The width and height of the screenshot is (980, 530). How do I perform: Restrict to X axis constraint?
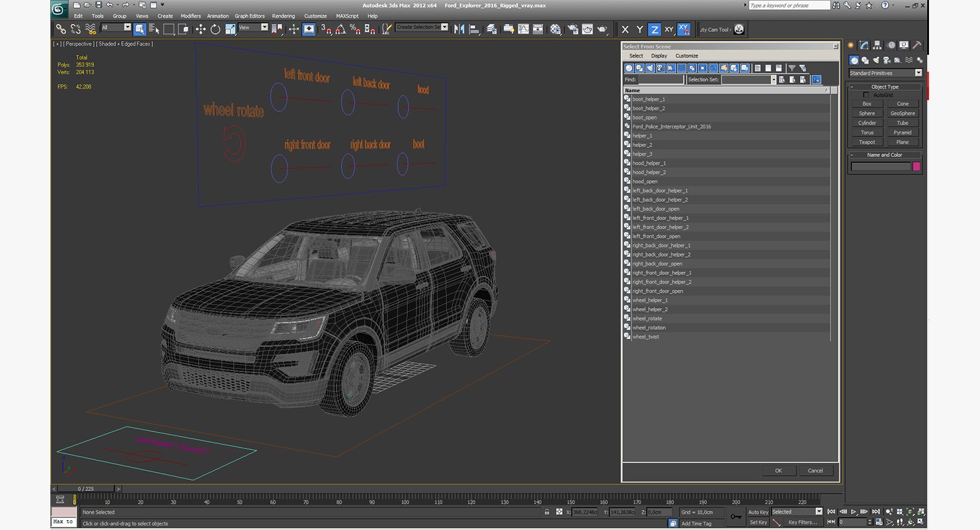(x=624, y=29)
